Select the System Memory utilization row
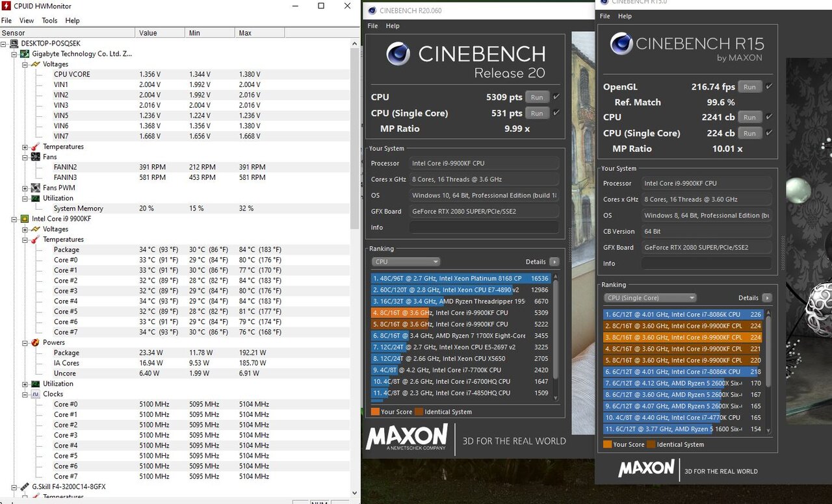832x504 pixels. point(175,208)
